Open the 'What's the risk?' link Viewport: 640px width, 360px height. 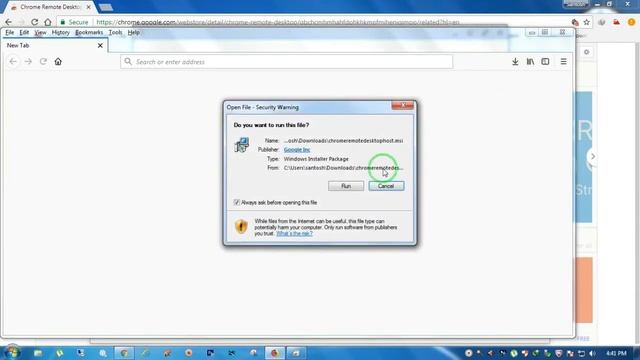click(x=294, y=233)
